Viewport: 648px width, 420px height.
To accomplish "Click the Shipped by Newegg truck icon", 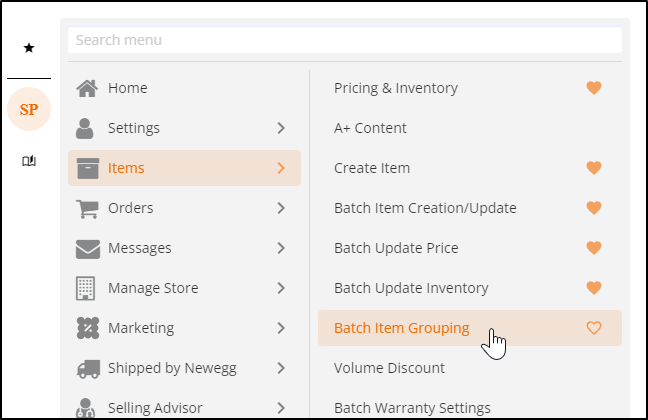I will [88, 369].
